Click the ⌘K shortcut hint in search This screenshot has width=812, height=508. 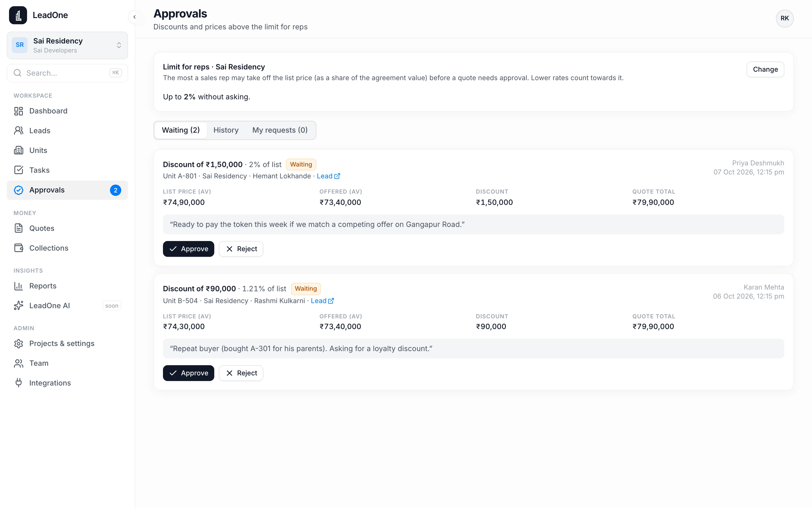pyautogui.click(x=115, y=73)
